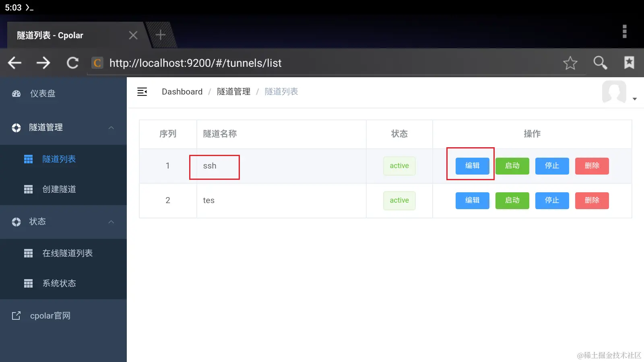Delete the tes tunnel with 删除
This screenshot has height=362, width=644.
coord(592,200)
